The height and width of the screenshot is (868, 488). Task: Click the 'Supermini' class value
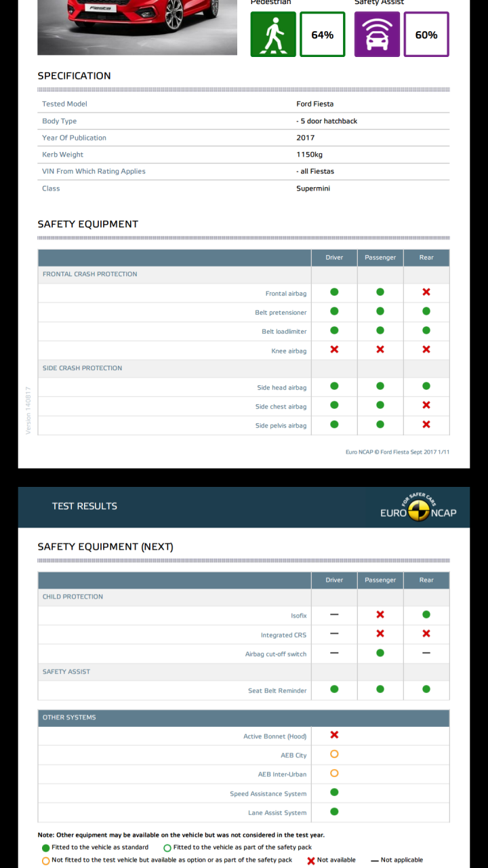click(x=313, y=189)
